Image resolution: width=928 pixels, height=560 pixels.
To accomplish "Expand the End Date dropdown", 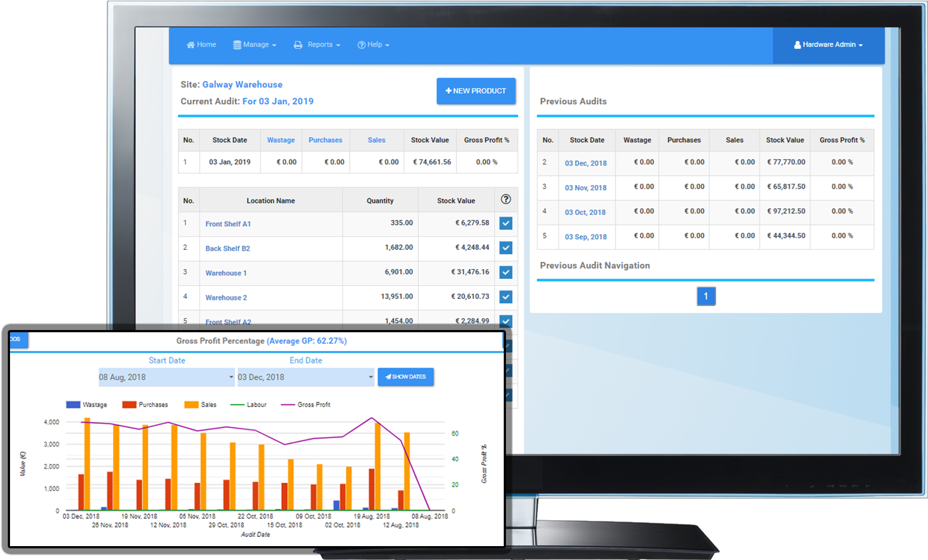I will pos(305,377).
